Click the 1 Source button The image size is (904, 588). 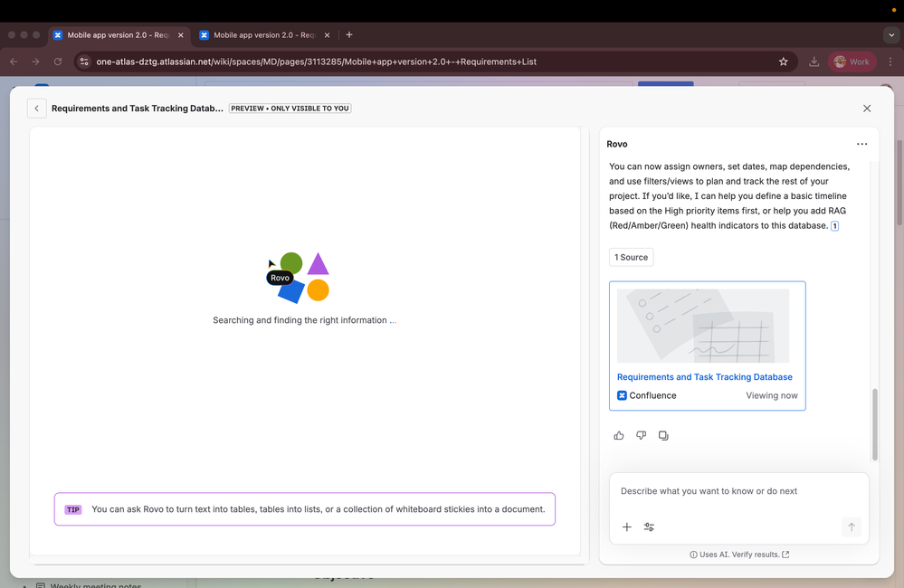(x=631, y=257)
